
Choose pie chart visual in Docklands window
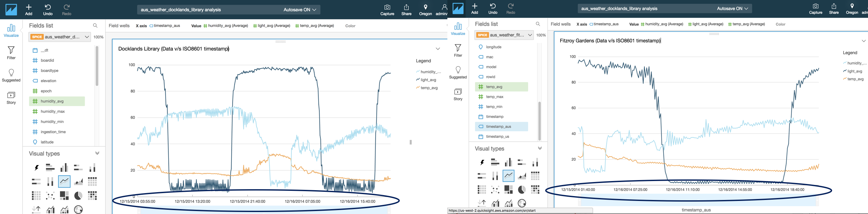click(79, 195)
